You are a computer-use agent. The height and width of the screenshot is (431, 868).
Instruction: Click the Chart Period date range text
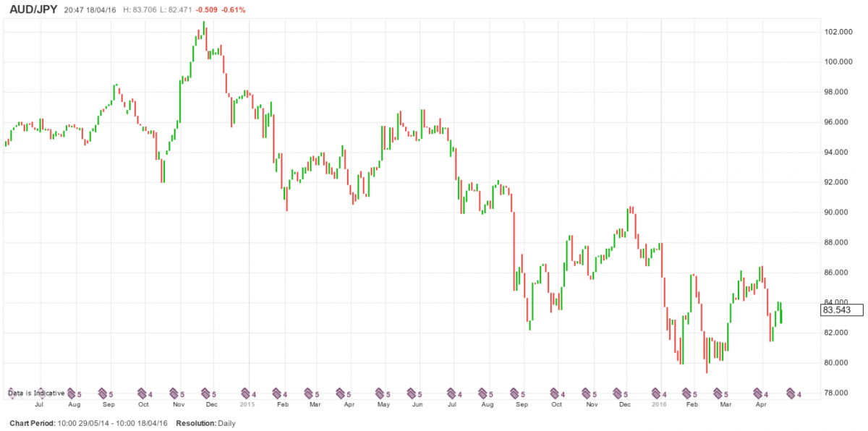88,423
